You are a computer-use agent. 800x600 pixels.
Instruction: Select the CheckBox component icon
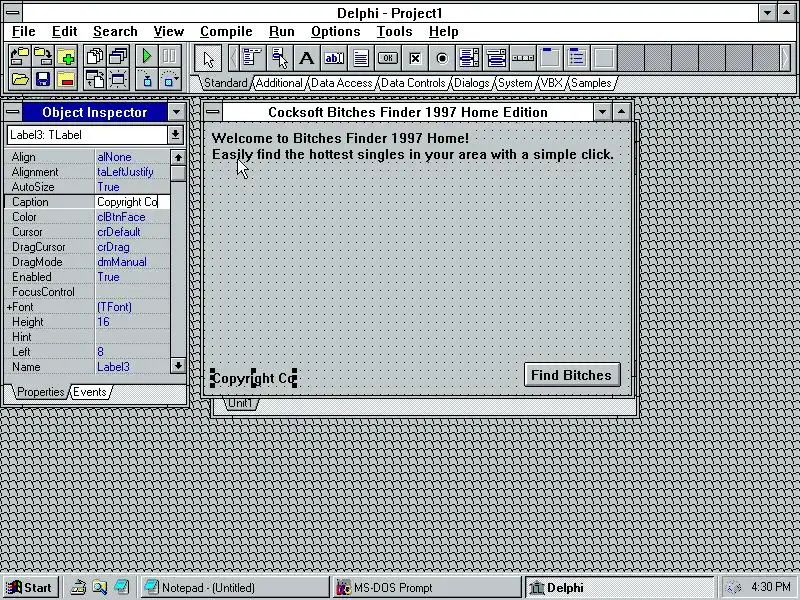pos(415,58)
